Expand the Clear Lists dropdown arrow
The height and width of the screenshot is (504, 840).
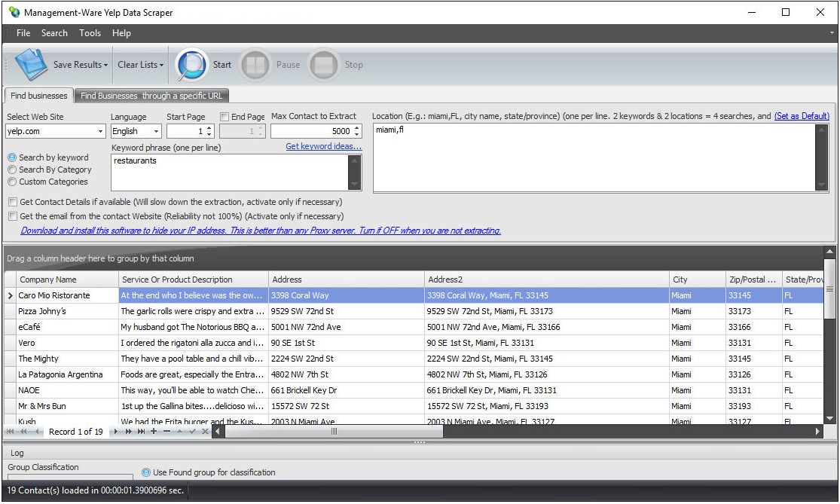[x=161, y=66]
